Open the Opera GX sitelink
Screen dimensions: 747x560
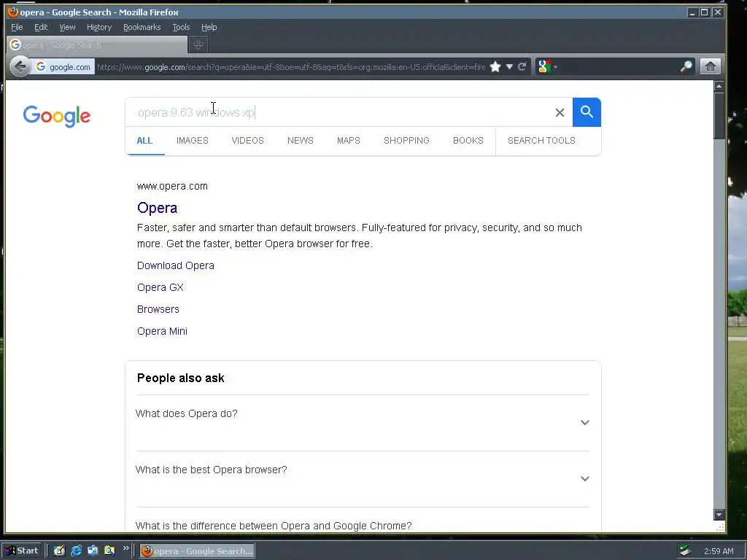(160, 287)
